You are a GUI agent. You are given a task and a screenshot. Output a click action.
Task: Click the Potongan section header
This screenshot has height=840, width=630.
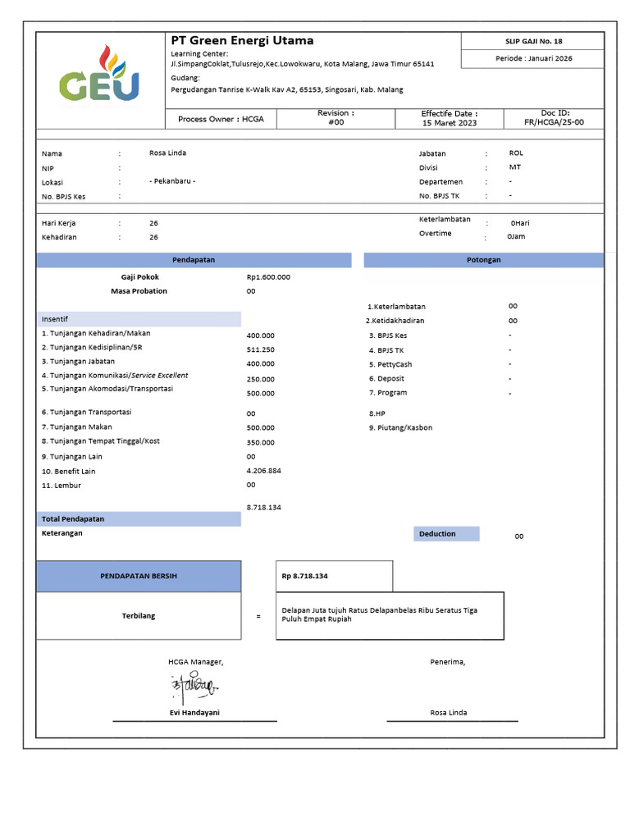(x=483, y=260)
